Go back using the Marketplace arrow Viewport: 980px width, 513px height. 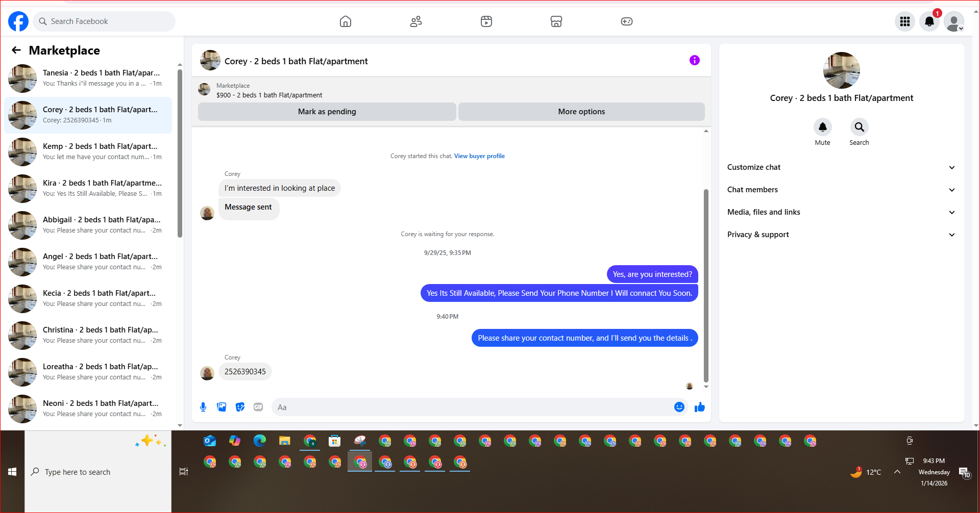16,50
